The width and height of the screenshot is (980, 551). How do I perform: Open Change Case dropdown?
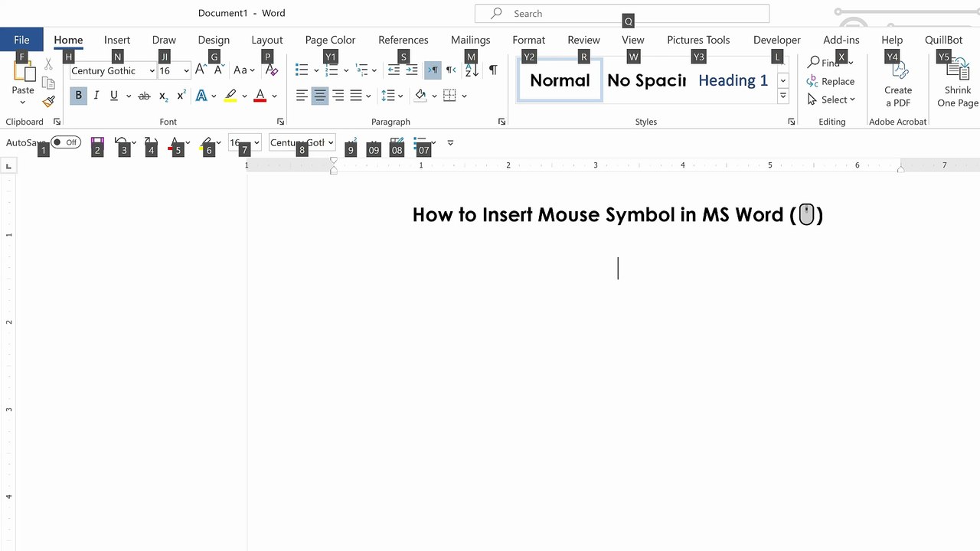tap(244, 70)
